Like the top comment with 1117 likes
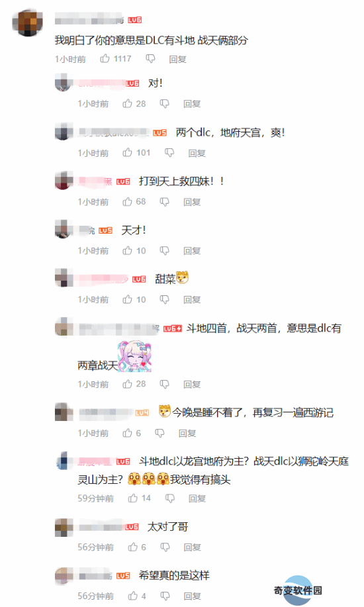The width and height of the screenshot is (364, 607). (105, 58)
